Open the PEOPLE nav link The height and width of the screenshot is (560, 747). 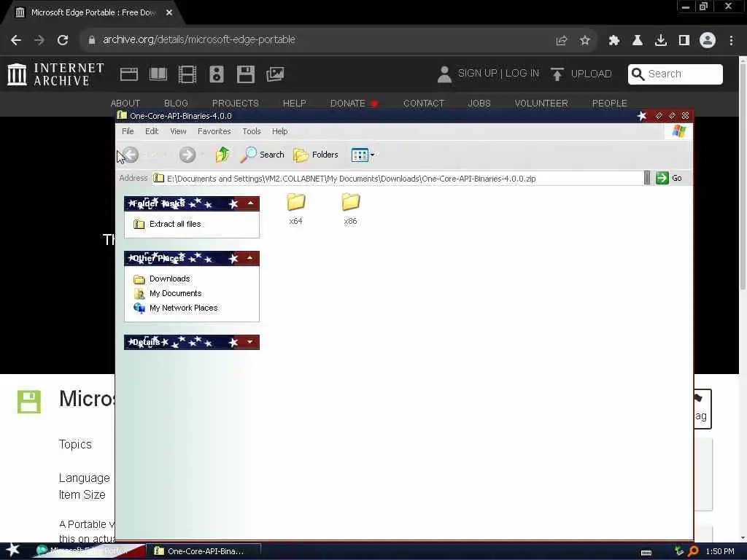pyautogui.click(x=609, y=104)
